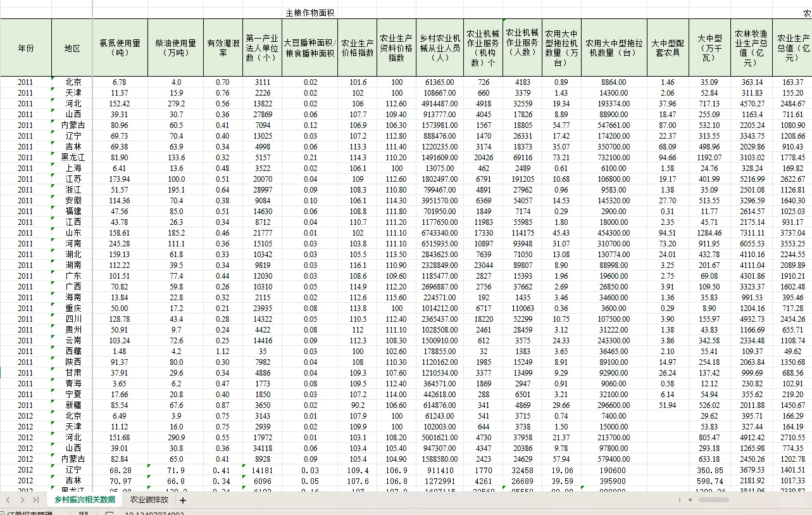Click the horizontal scrollbar at bottom right

coord(714,499)
